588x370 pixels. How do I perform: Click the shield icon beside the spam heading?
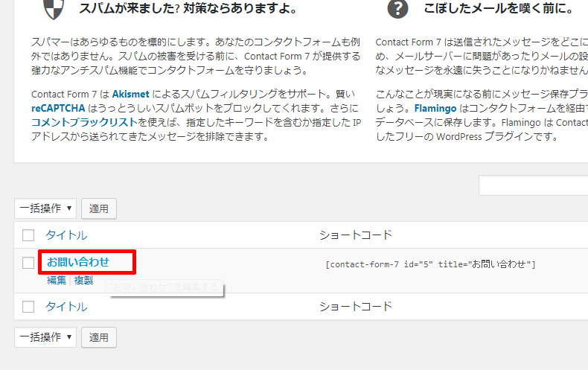click(x=54, y=8)
